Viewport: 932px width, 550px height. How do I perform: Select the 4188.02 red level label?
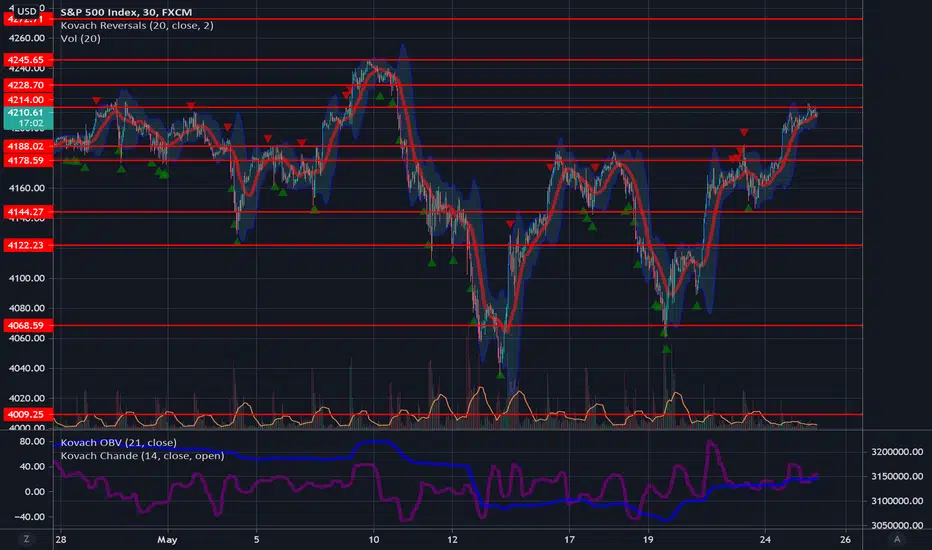pos(28,146)
